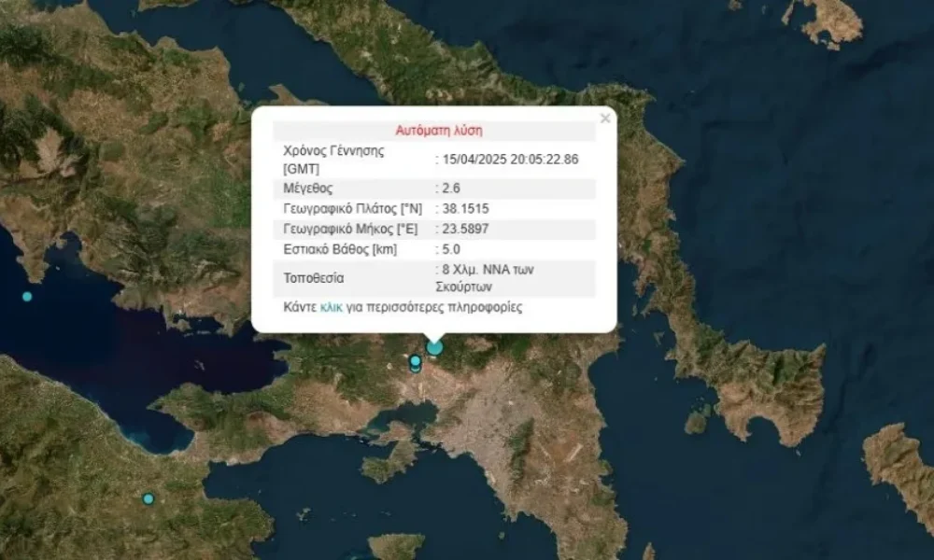Select the large epicenter marker below the popup
934x560 pixels.
click(435, 348)
